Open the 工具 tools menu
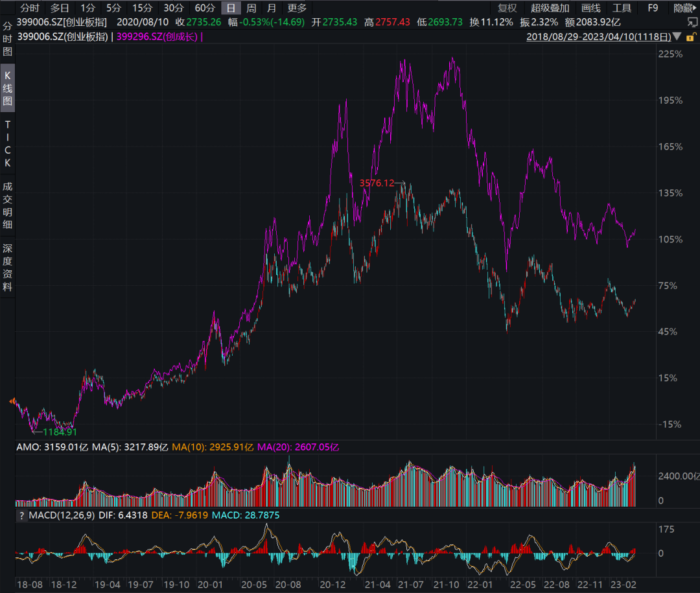The image size is (700, 593). [x=622, y=8]
